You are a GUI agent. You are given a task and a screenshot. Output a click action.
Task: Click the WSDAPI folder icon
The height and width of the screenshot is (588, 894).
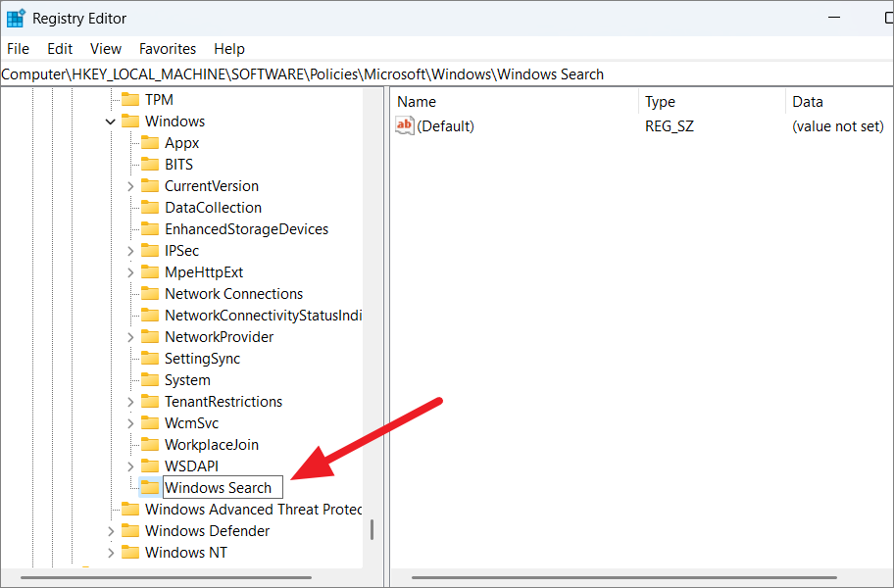(x=150, y=466)
